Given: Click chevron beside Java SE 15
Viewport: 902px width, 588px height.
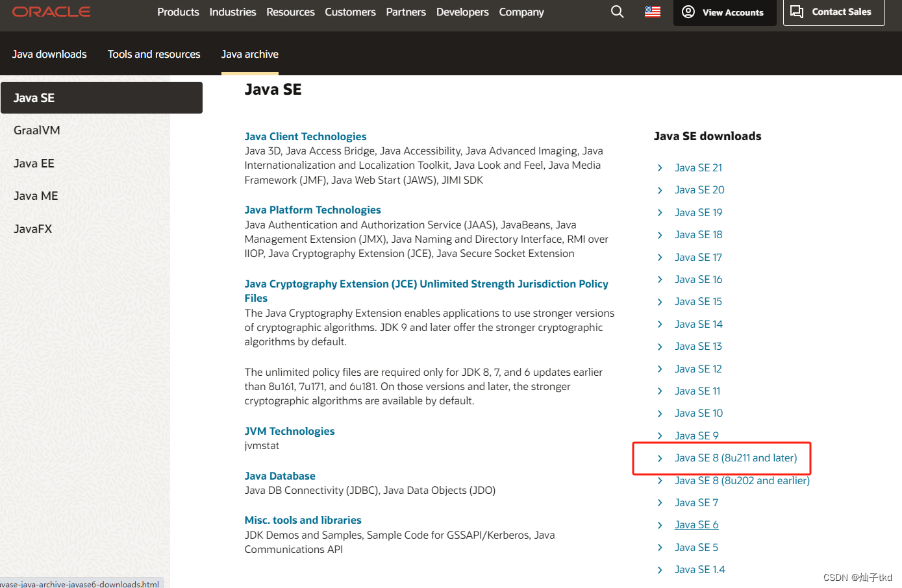Looking at the screenshot, I should [660, 302].
